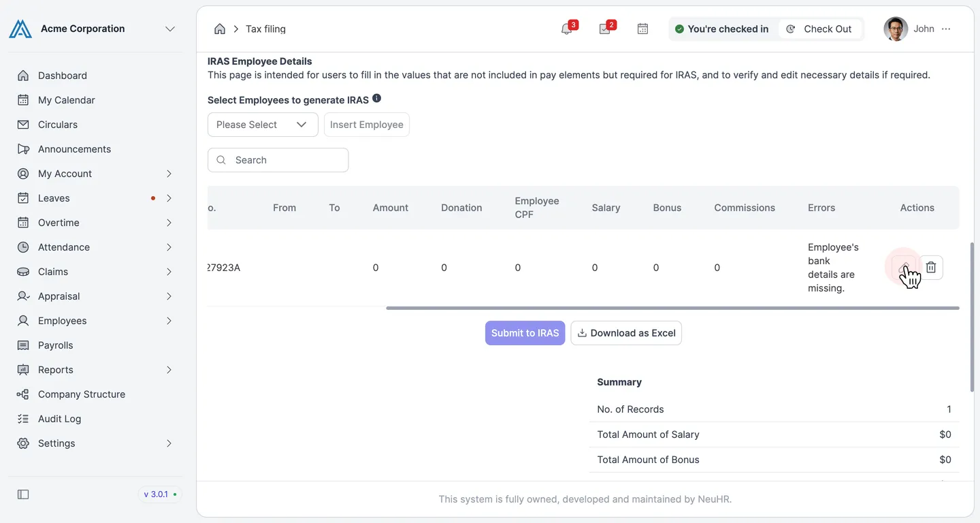Click the horizontal table scrollbar

pyautogui.click(x=672, y=308)
